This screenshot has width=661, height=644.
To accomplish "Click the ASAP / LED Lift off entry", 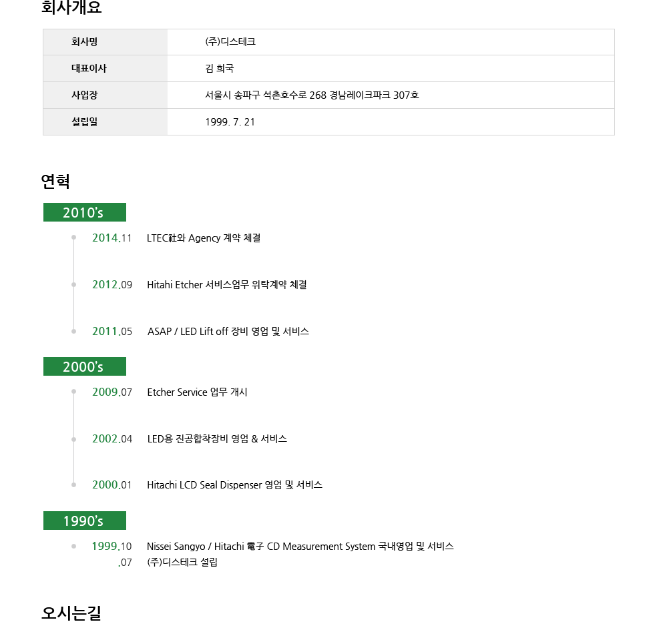I will coord(228,332).
